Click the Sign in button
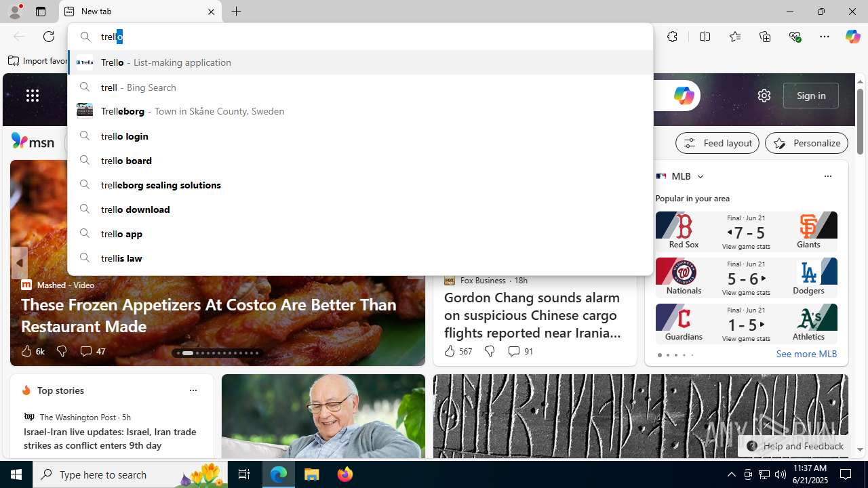The height and width of the screenshot is (488, 868). pyautogui.click(x=811, y=96)
